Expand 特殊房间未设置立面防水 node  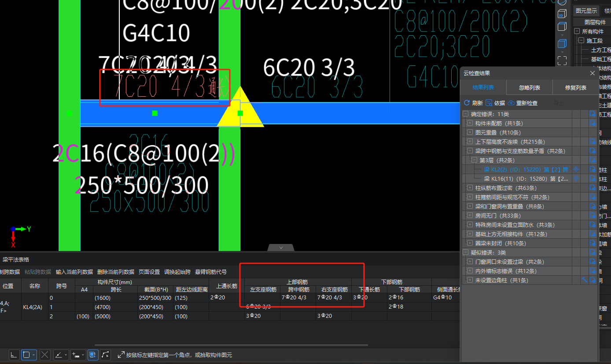click(470, 225)
